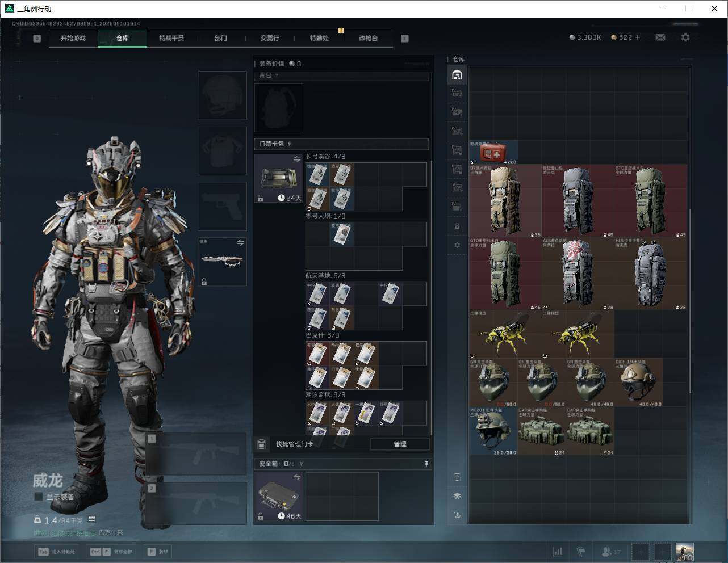Click the empty helmet equipment slot
Viewport: 728px width, 563px height.
pyautogui.click(x=222, y=95)
